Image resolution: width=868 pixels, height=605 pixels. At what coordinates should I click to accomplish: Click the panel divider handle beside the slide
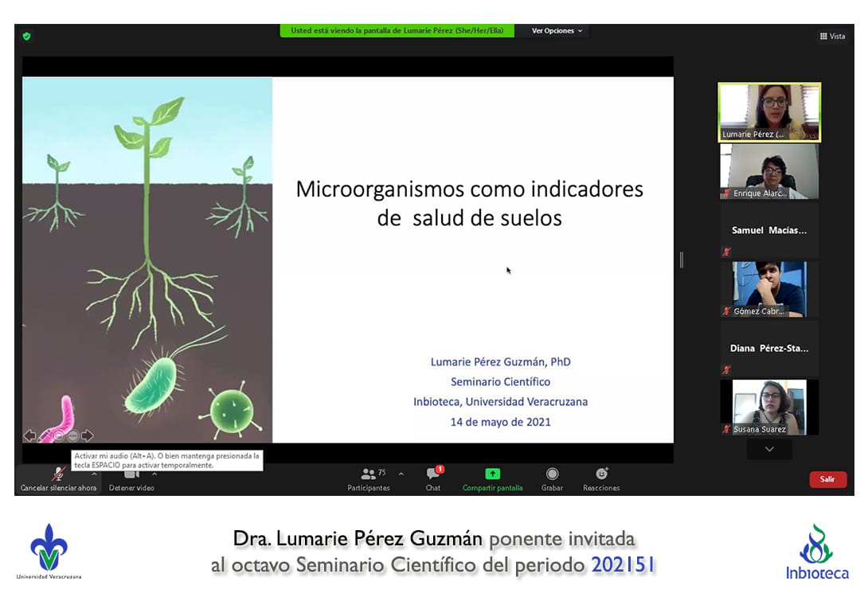[x=681, y=260]
